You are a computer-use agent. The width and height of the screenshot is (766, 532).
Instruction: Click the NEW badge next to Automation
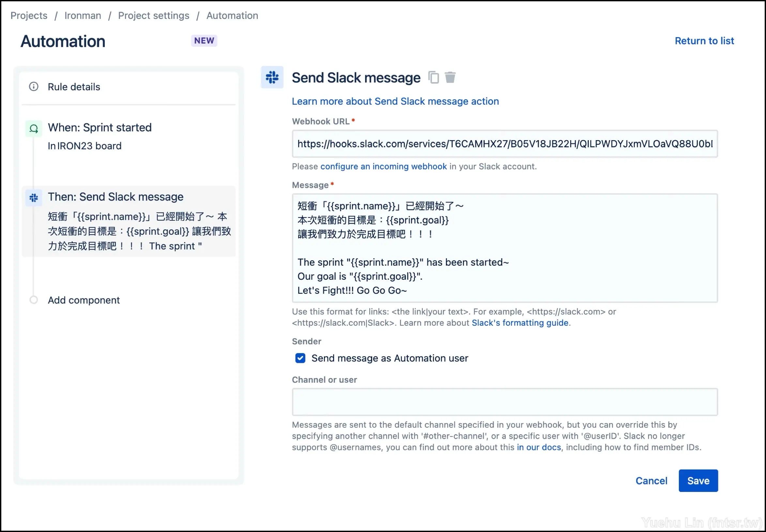click(x=204, y=41)
